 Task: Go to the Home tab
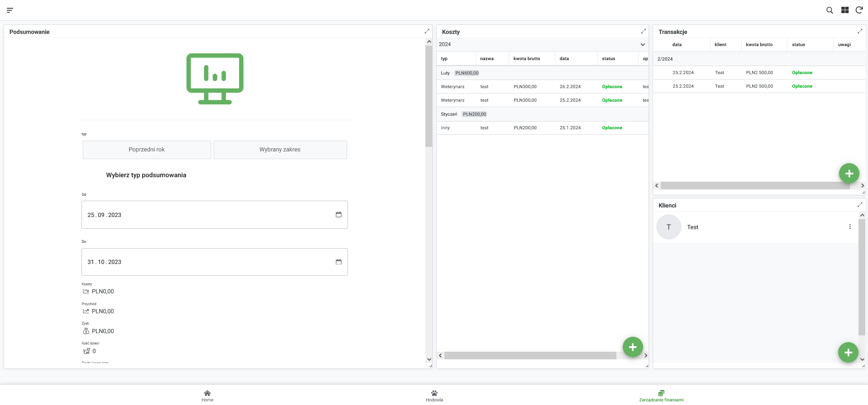tap(207, 395)
